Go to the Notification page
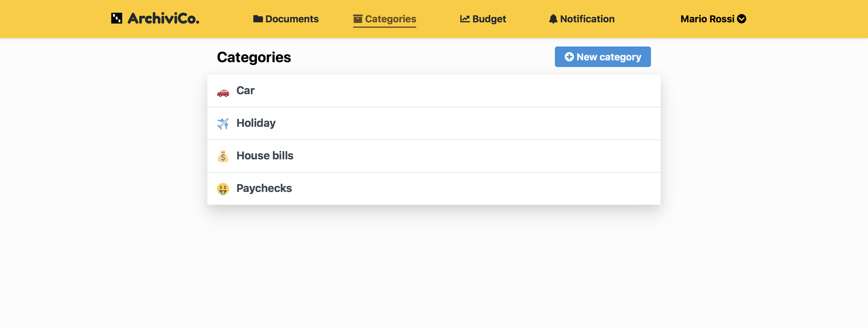Viewport: 868px width, 329px height. tap(587, 19)
